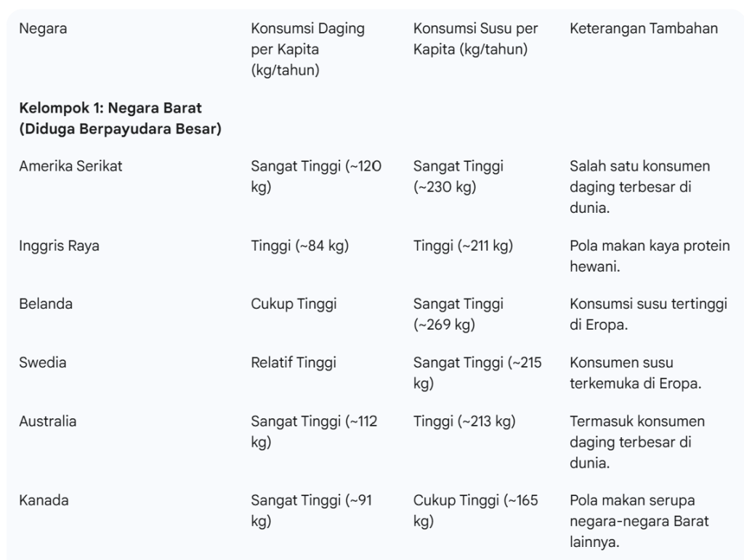Click the Sangat Tinggi (~120 kg) cell
This screenshot has height=560, width=744.
[x=316, y=176]
